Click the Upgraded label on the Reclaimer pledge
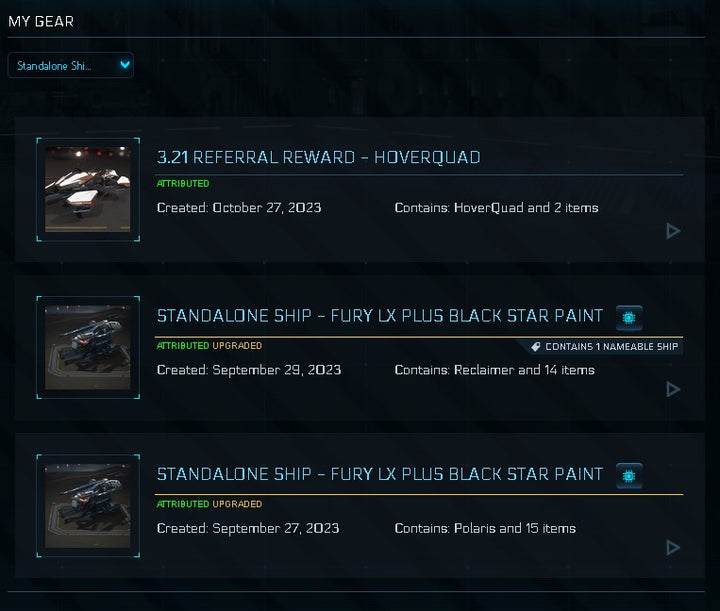 pyautogui.click(x=238, y=346)
